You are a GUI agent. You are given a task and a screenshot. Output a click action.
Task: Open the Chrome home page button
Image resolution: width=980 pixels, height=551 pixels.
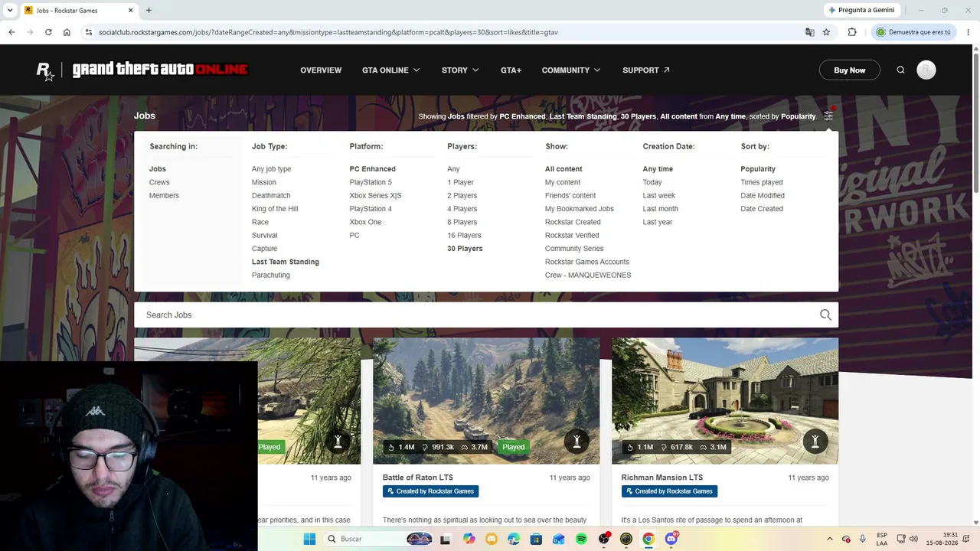(67, 32)
